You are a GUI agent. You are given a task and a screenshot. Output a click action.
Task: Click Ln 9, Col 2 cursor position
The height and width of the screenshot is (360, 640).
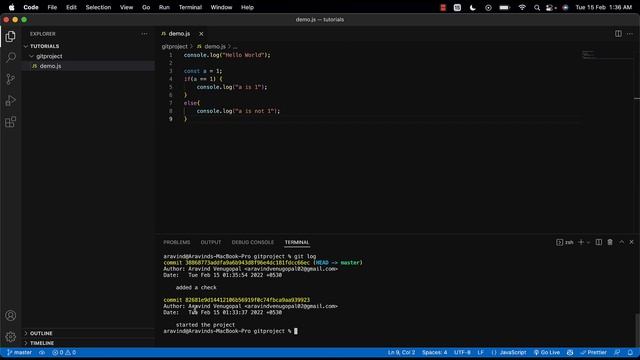click(401, 353)
